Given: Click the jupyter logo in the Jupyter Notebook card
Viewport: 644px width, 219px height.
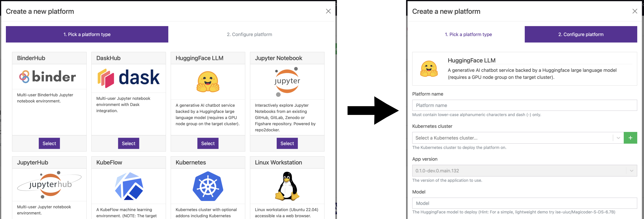Looking at the screenshot, I should 287,81.
